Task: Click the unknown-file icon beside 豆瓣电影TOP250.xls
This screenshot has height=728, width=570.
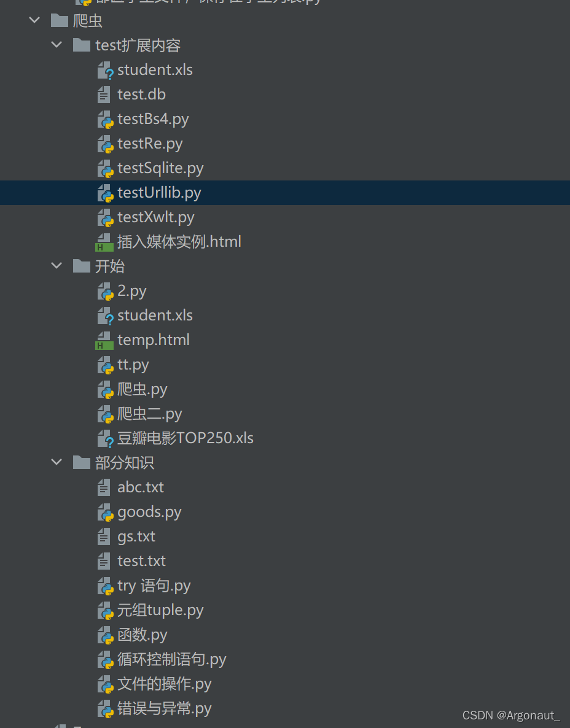Action: coord(105,439)
